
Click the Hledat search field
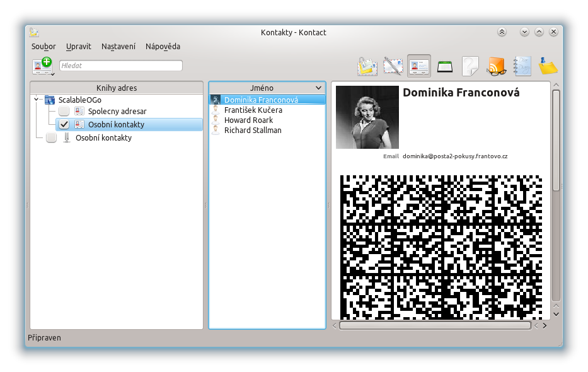120,66
